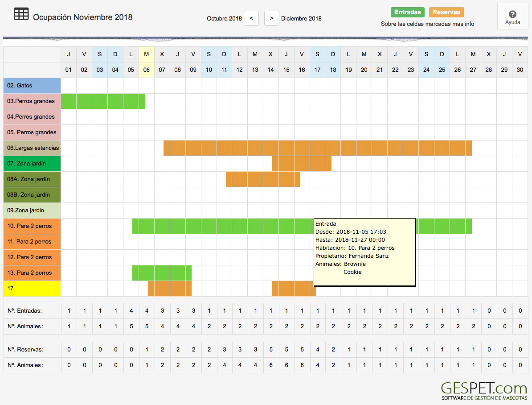Viewport: 532px width, 405px height.
Task: Select room row 04.Perros grandes
Action: (x=32, y=117)
